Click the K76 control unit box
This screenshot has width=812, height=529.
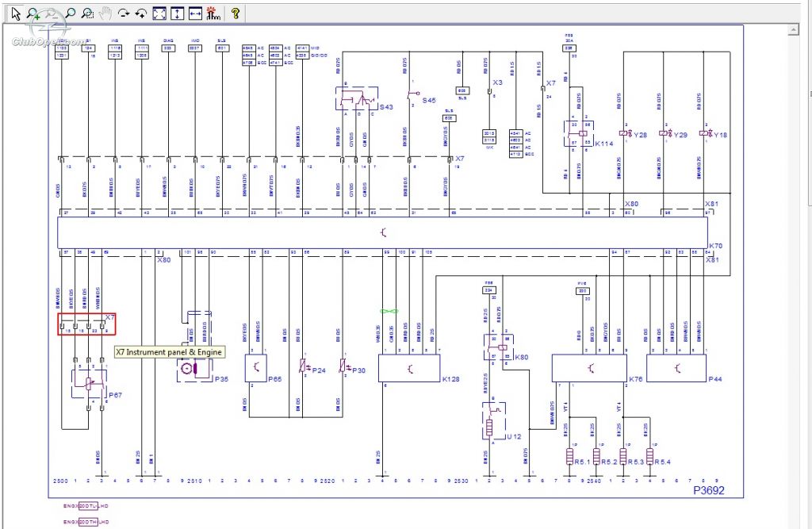click(589, 368)
